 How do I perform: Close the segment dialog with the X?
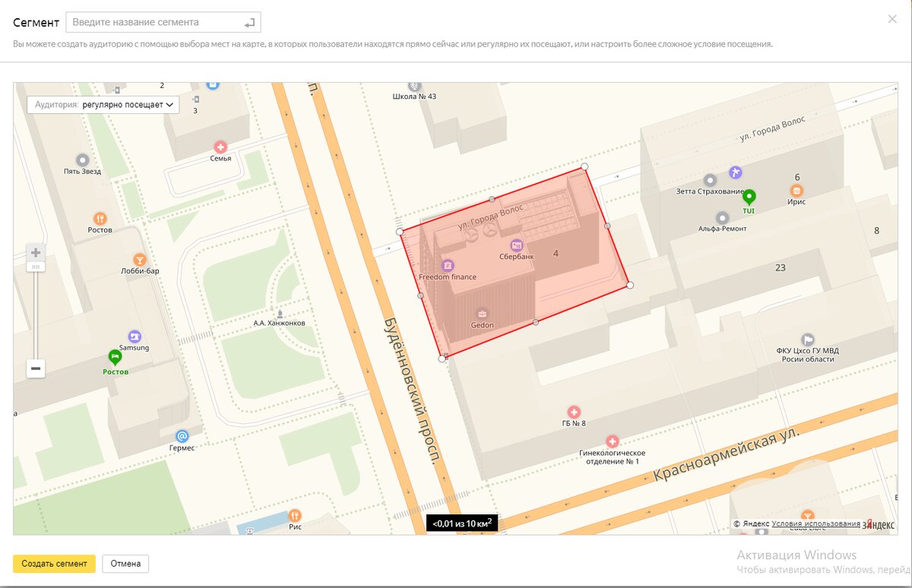pos(892,21)
